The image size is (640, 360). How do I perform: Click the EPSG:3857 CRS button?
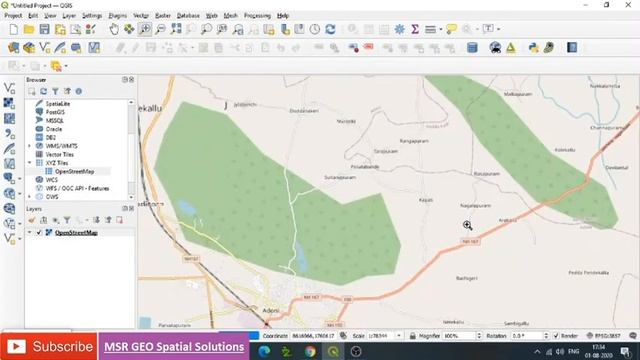(604, 336)
